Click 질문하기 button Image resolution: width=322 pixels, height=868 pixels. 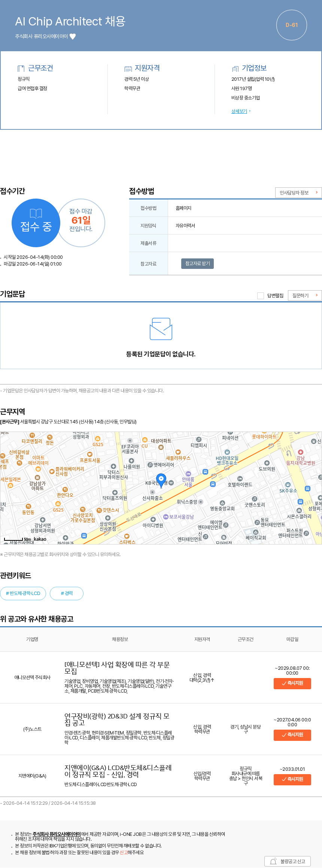pyautogui.click(x=305, y=295)
